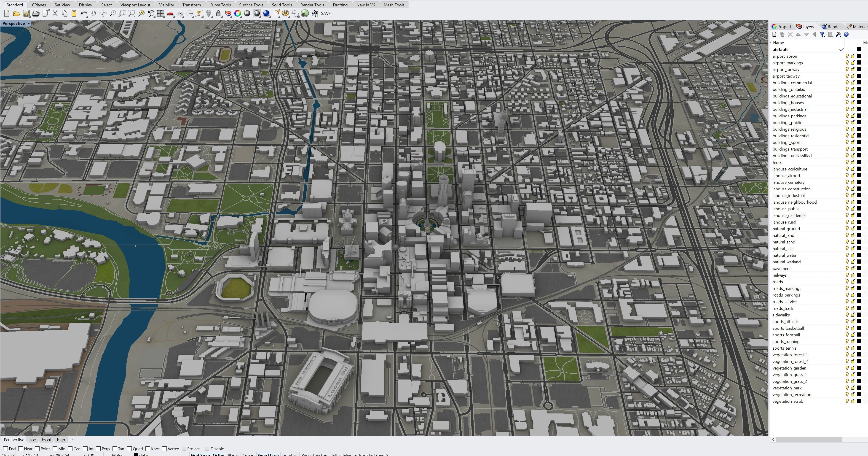Toggle Gumball in the status bar
This screenshot has height=456, width=868.
(x=290, y=454)
